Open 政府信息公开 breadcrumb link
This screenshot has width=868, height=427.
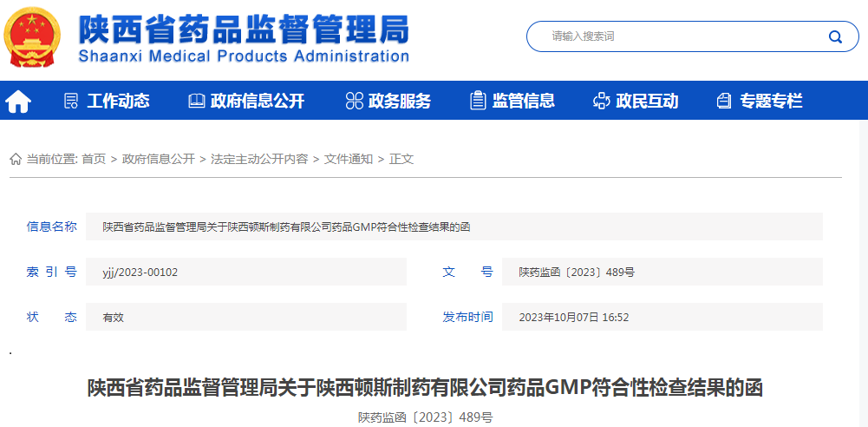159,159
